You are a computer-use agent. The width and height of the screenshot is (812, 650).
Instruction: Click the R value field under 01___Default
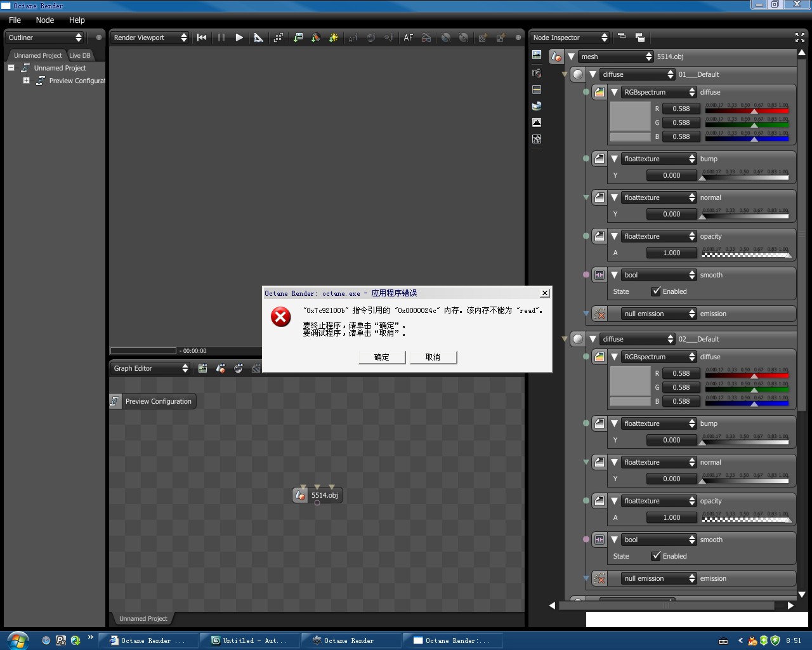[x=681, y=109]
